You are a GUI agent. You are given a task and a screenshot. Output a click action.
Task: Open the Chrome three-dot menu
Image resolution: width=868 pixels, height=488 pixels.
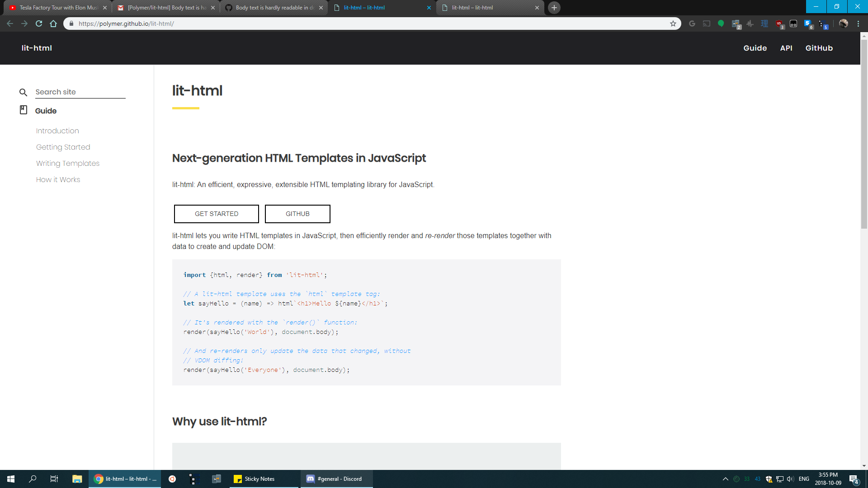(859, 23)
